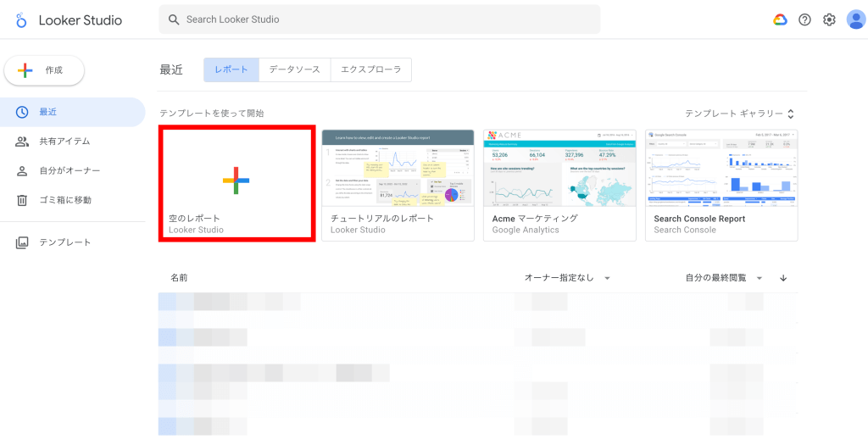The width and height of the screenshot is (868, 439).
Task: Open the user account avatar
Action: click(x=856, y=20)
